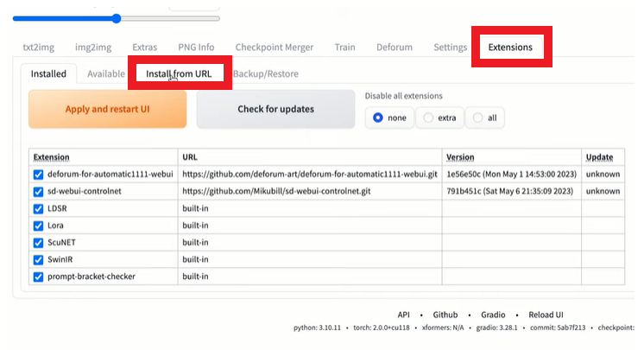Switch to the Train tab
The height and width of the screenshot is (350, 644).
tap(345, 48)
